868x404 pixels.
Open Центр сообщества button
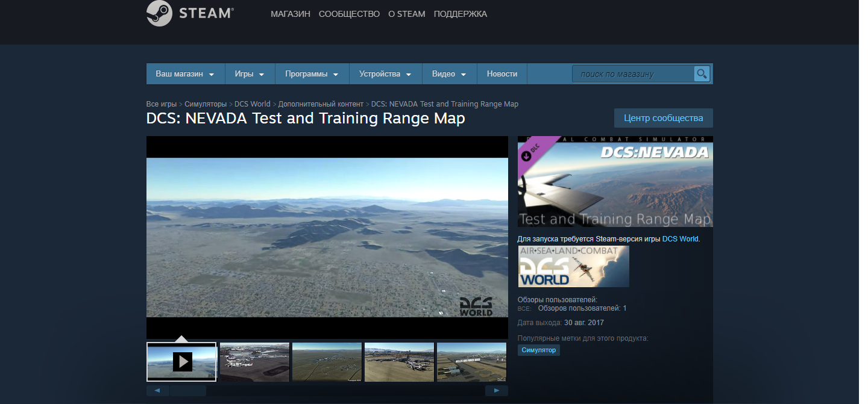664,118
